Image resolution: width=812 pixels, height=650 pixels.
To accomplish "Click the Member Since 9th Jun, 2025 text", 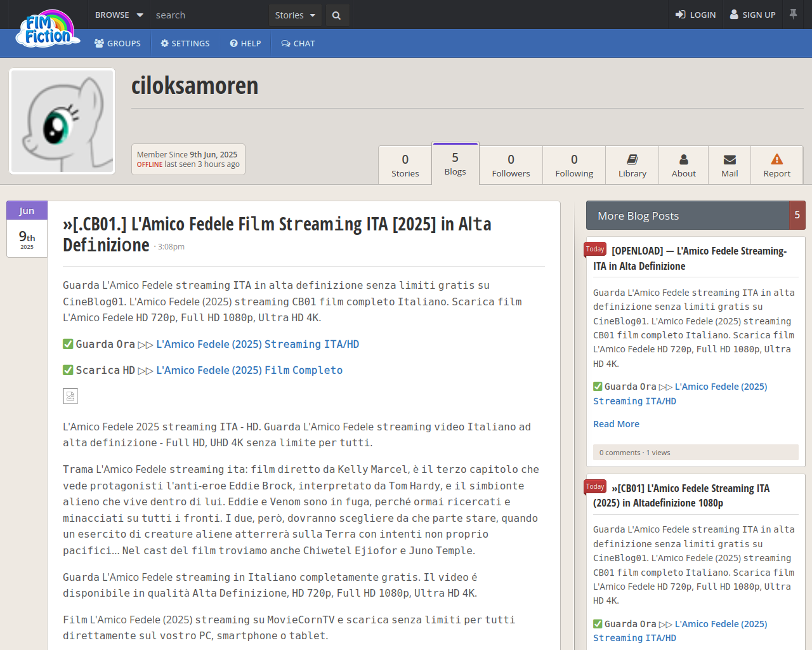I will point(187,154).
